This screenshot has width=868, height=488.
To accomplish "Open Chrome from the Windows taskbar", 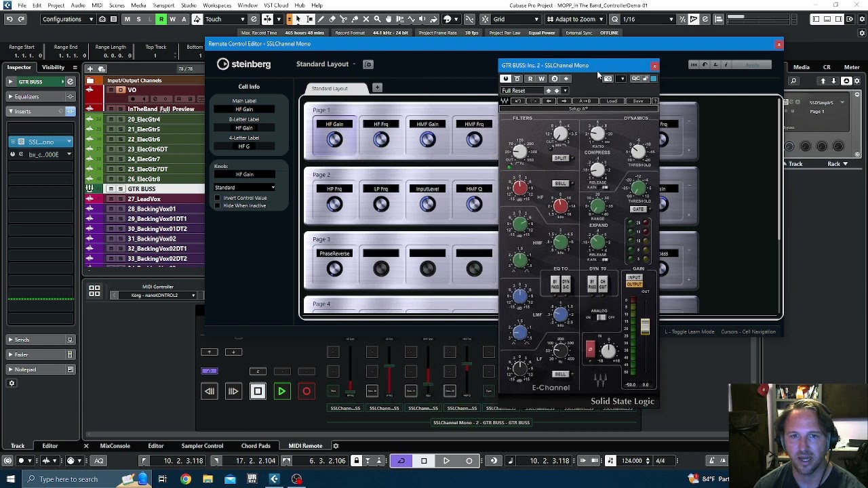I will coord(185,479).
